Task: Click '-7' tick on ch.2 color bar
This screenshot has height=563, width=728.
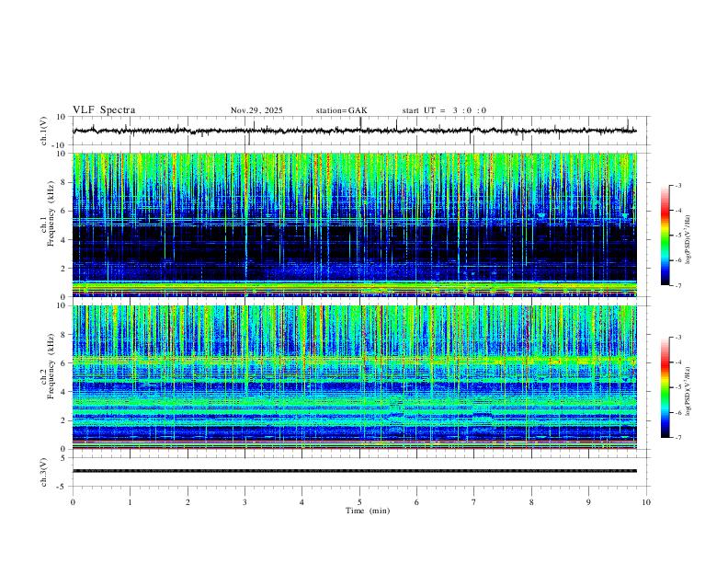Action: (677, 437)
